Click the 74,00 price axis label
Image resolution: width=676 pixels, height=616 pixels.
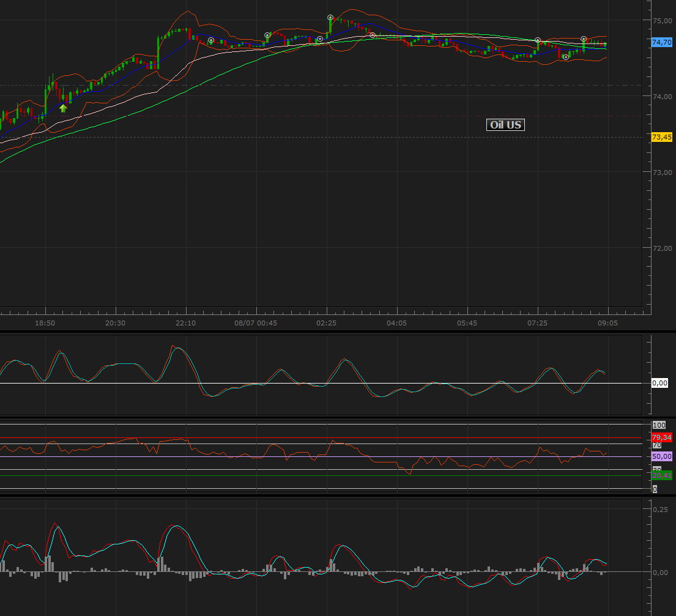tap(663, 97)
